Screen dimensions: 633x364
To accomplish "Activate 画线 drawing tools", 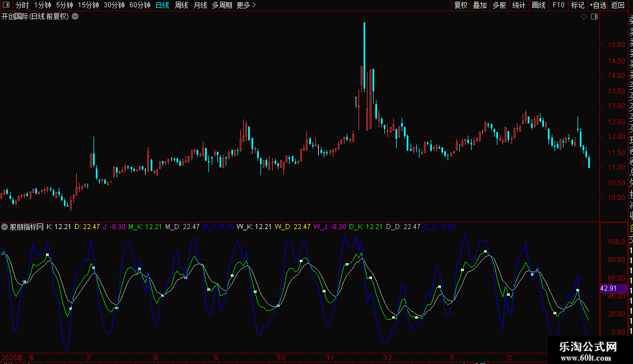I will tap(538, 5).
